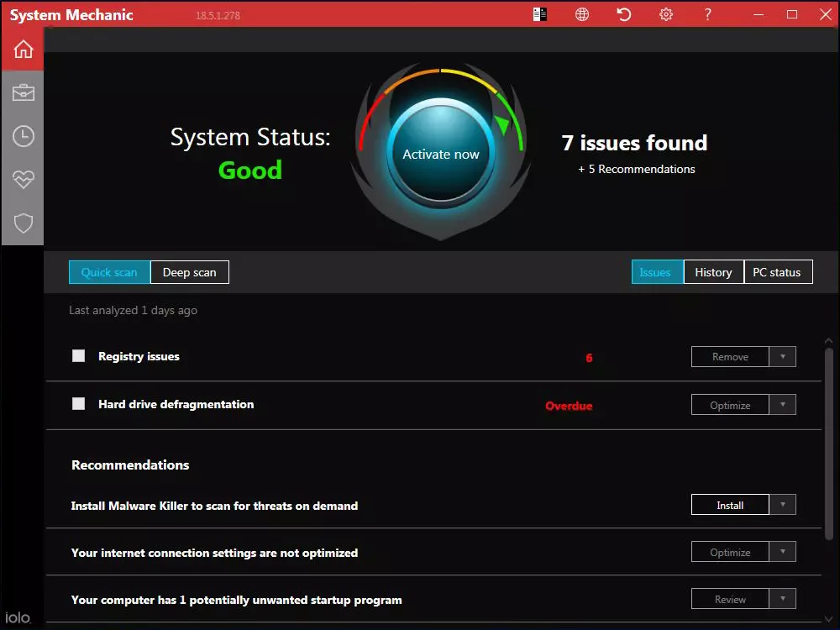The width and height of the screenshot is (840, 630).
Task: Click the undo arrow icon in title bar
Action: tap(623, 14)
